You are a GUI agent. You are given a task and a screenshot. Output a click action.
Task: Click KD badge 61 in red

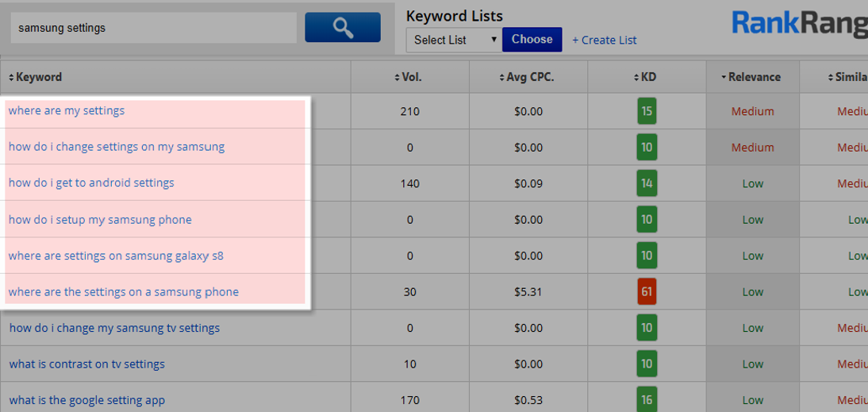tap(647, 292)
